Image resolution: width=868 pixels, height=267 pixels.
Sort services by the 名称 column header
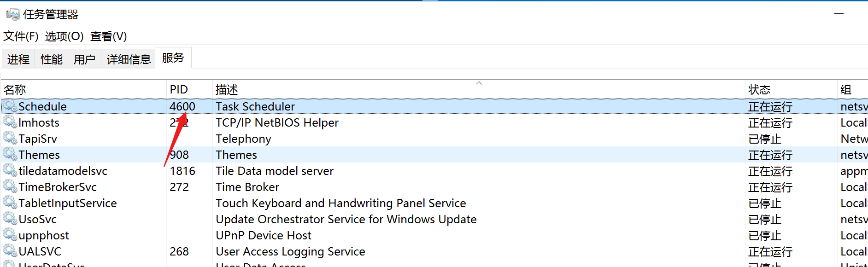15,90
